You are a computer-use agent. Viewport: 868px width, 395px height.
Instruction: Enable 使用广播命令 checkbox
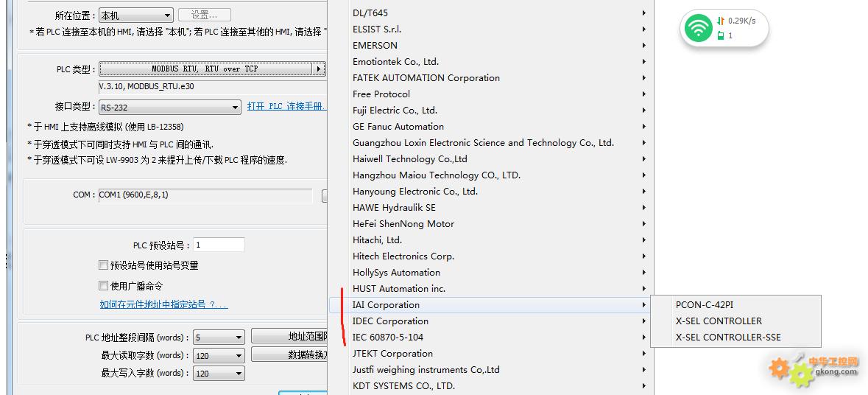[103, 286]
